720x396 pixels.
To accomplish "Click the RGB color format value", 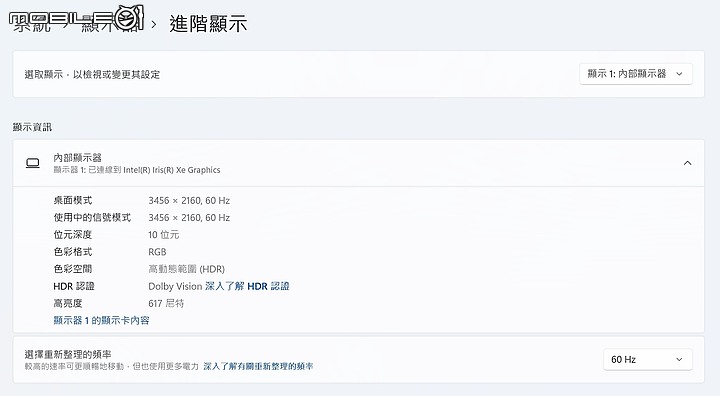I will pos(157,252).
